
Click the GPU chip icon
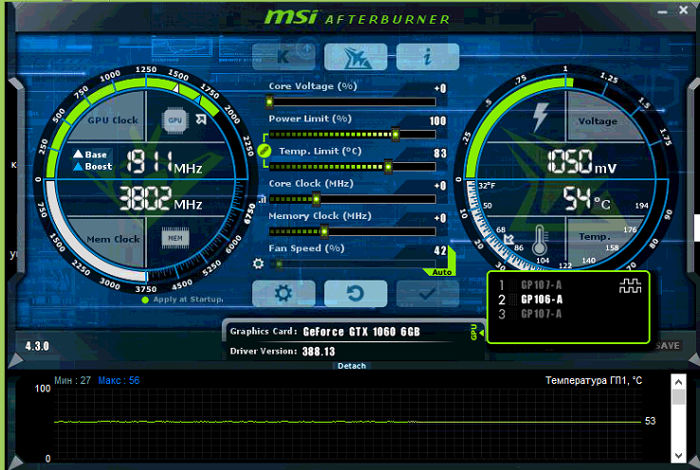pos(175,120)
